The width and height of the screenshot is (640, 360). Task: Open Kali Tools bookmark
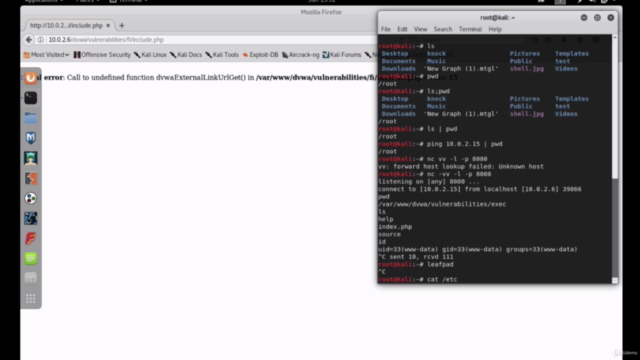[222, 55]
